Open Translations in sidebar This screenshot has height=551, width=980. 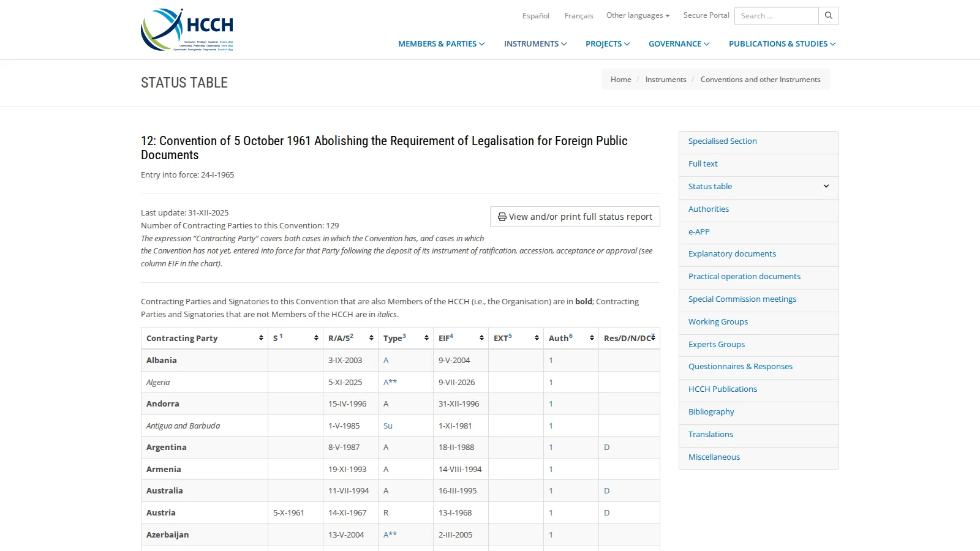[x=710, y=435]
